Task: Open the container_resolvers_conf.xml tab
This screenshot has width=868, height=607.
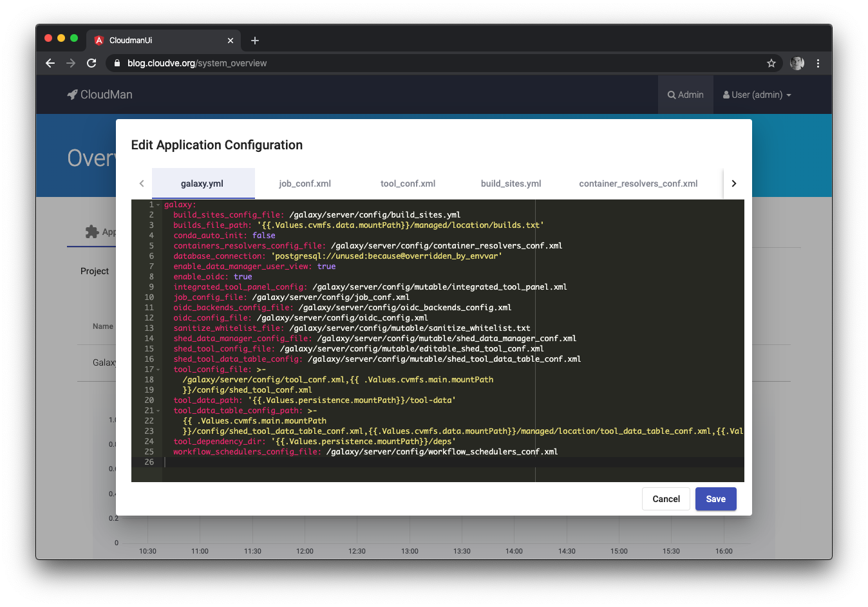Action: coord(638,183)
